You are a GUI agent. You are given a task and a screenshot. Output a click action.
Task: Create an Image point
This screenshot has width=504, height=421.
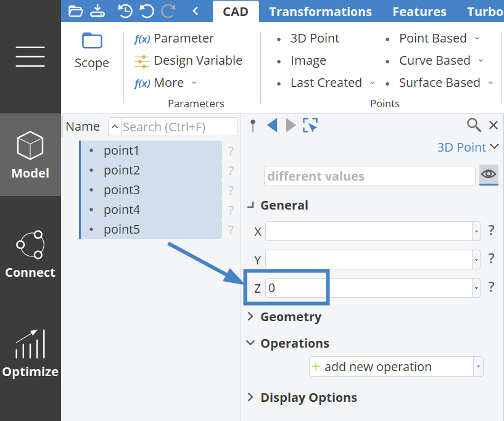[301, 60]
